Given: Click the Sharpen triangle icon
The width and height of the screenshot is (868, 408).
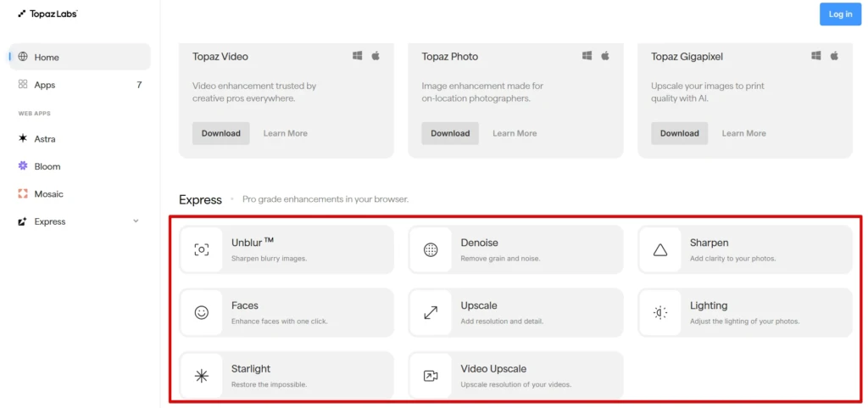Looking at the screenshot, I should pos(659,249).
